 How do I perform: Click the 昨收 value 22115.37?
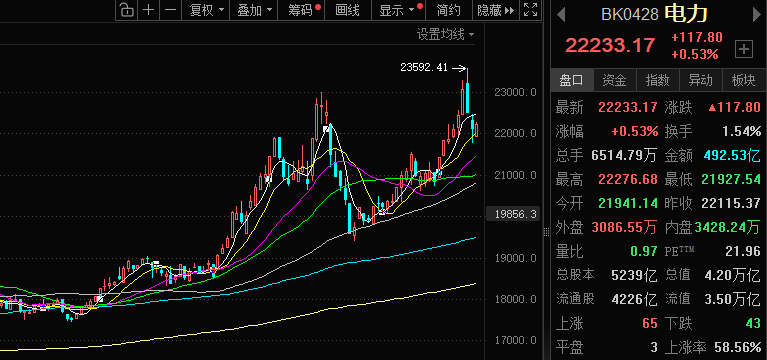pos(731,204)
